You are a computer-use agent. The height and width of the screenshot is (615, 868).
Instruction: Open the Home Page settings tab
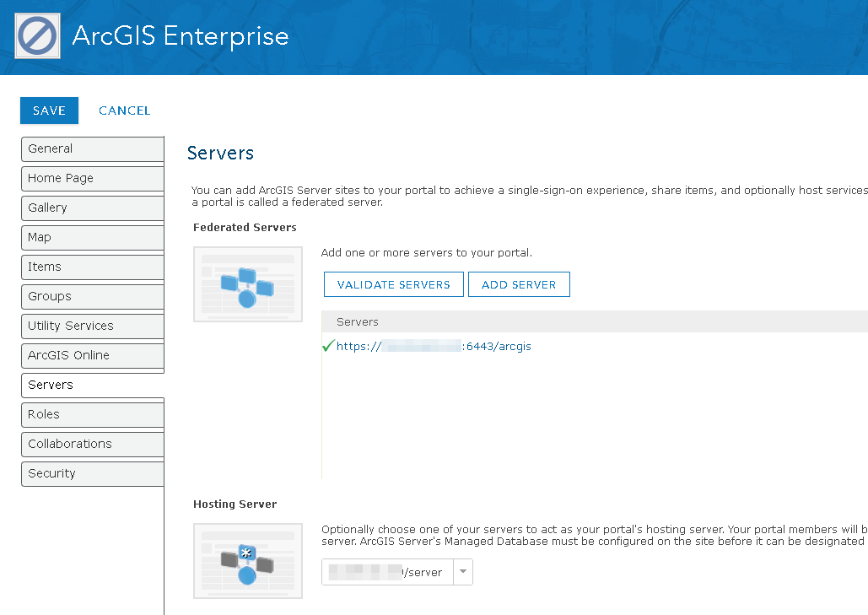click(x=93, y=178)
